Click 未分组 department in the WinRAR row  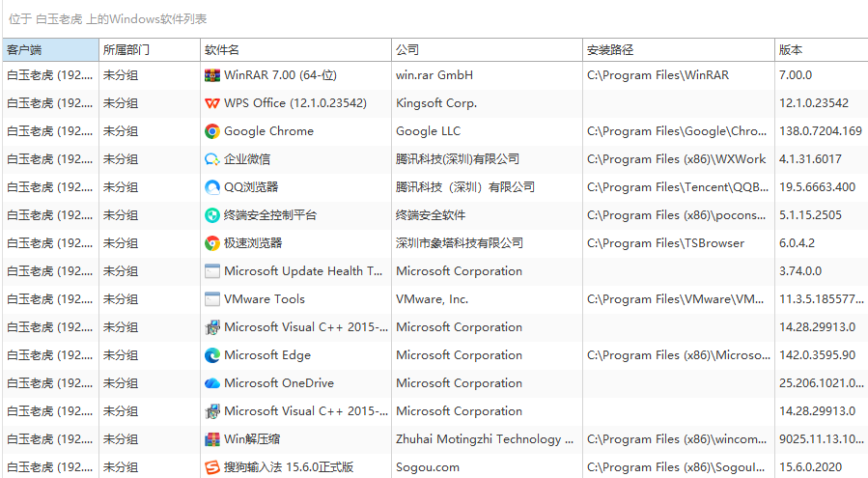(x=120, y=75)
